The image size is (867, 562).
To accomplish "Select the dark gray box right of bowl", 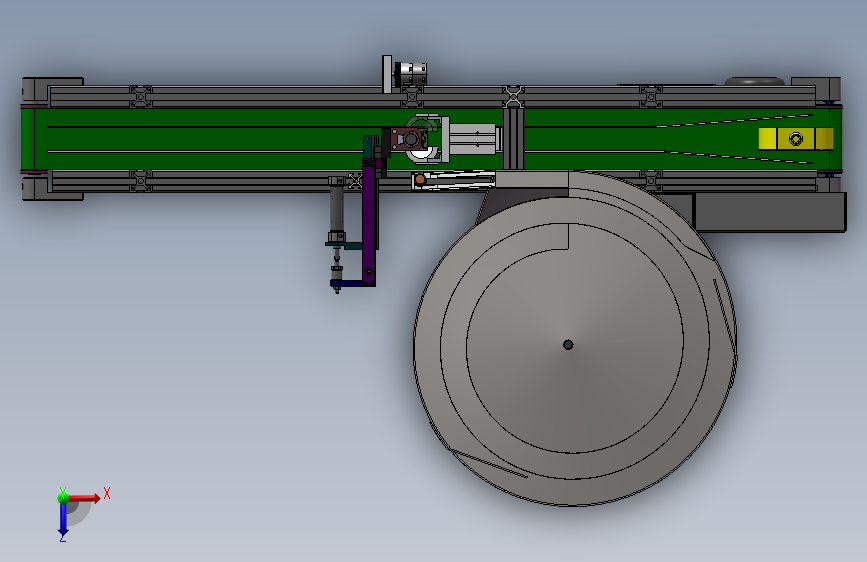I will tap(770, 212).
